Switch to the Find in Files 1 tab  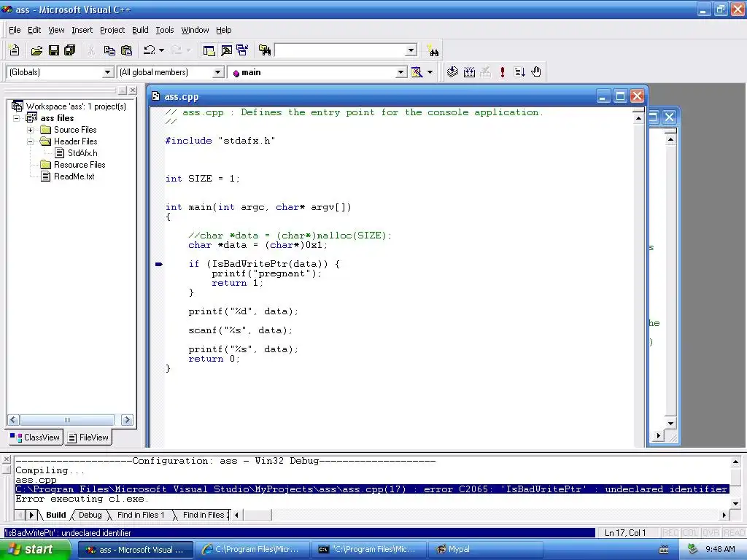[x=141, y=515]
